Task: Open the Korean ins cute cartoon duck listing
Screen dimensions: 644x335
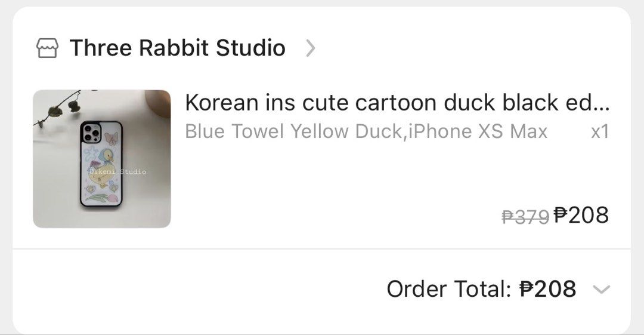Action: pos(397,103)
